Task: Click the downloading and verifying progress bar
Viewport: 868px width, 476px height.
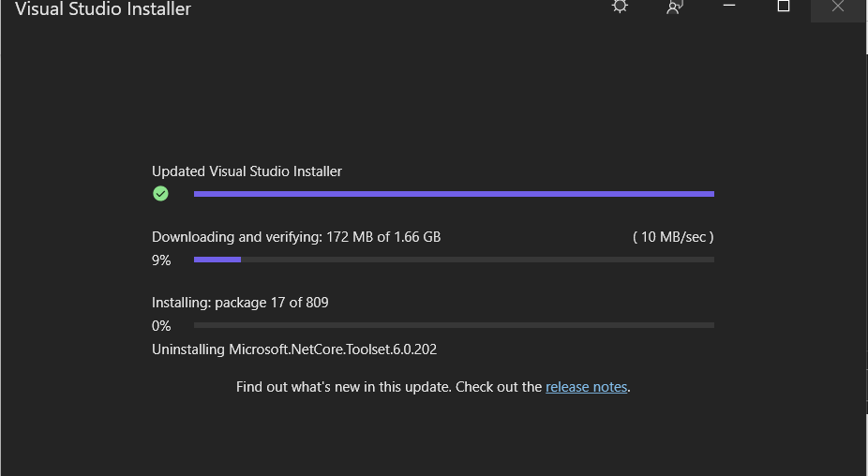Action: click(454, 260)
